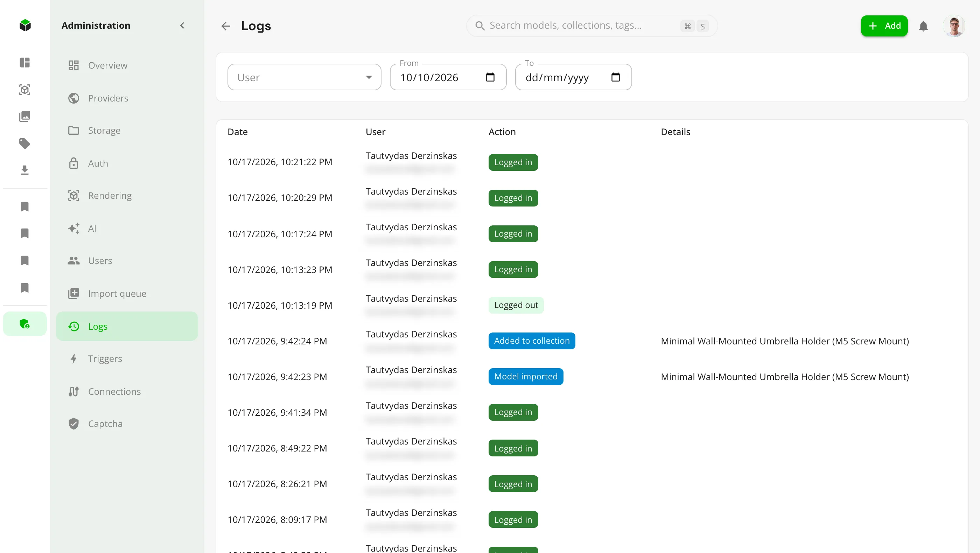
Task: Select the Logs menu item
Action: tap(127, 326)
